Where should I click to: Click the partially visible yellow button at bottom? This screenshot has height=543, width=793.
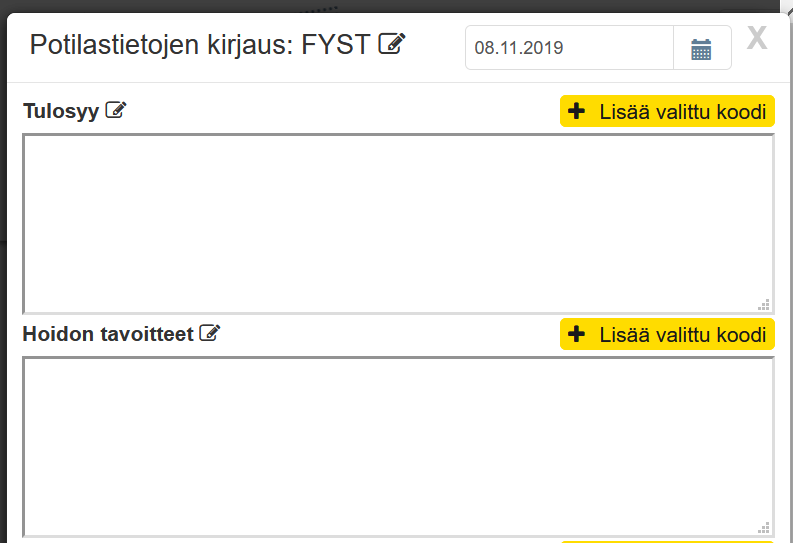pos(667,541)
